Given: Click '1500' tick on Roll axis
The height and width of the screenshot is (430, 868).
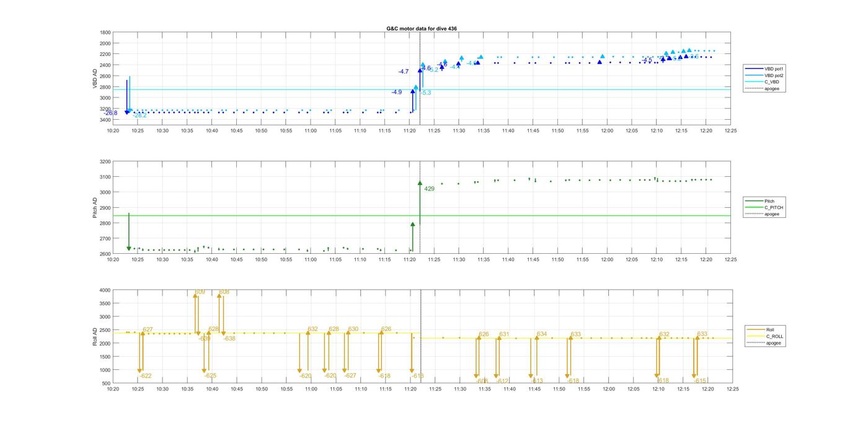Looking at the screenshot, I should [x=105, y=357].
